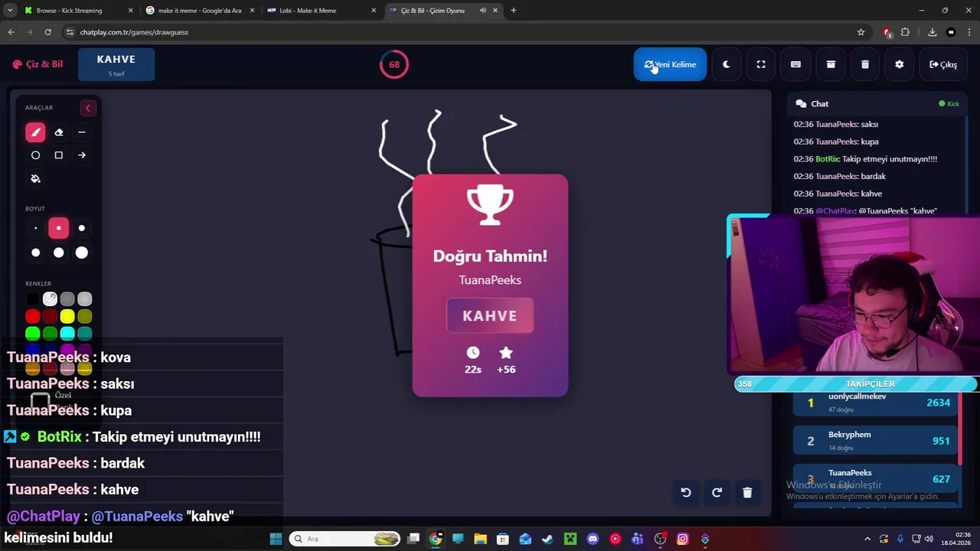Open Chrome downloads icon

[x=932, y=32]
